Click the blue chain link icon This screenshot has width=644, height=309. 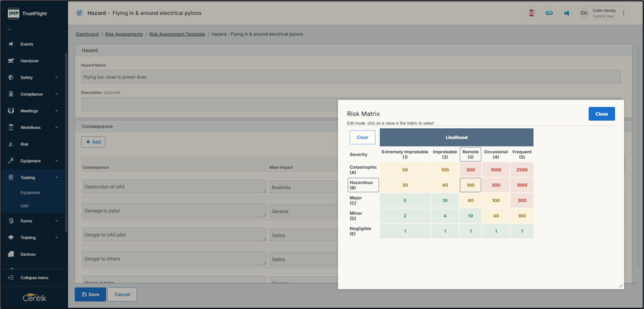549,13
